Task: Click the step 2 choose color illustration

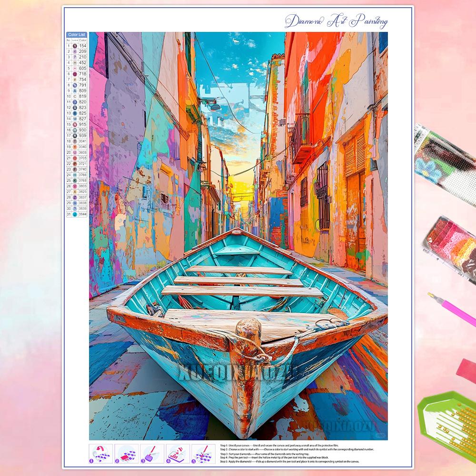Action: click(x=127, y=454)
